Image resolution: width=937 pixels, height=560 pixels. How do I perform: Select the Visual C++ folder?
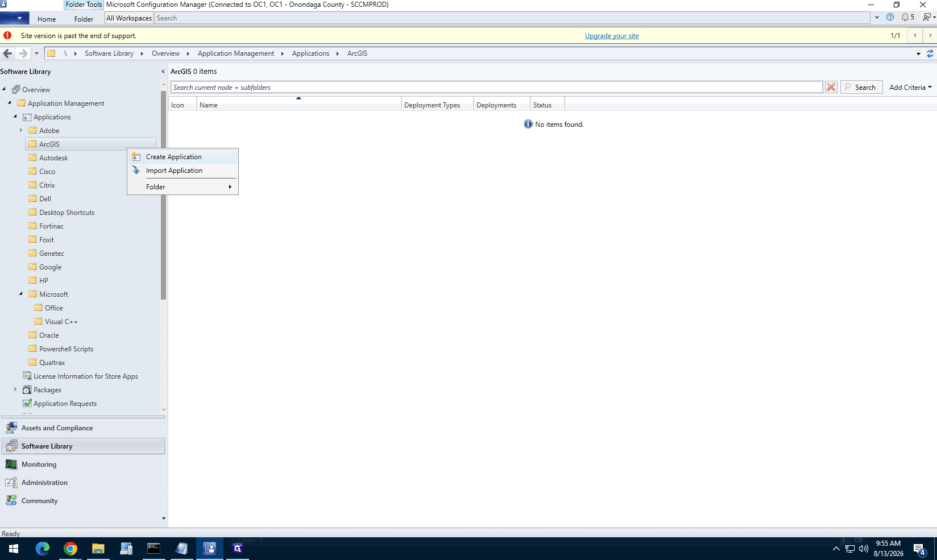pyautogui.click(x=61, y=322)
